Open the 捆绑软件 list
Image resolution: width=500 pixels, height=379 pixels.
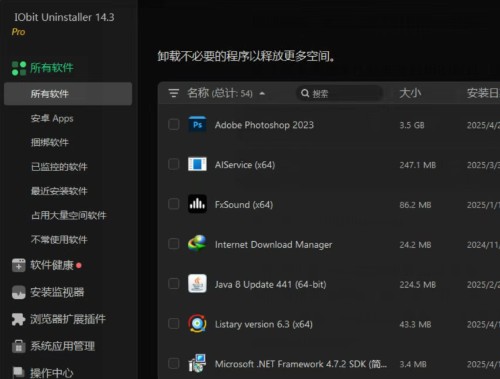pyautogui.click(x=50, y=143)
